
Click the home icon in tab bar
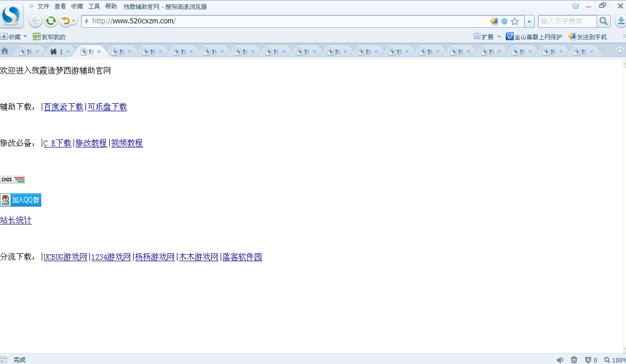point(5,51)
